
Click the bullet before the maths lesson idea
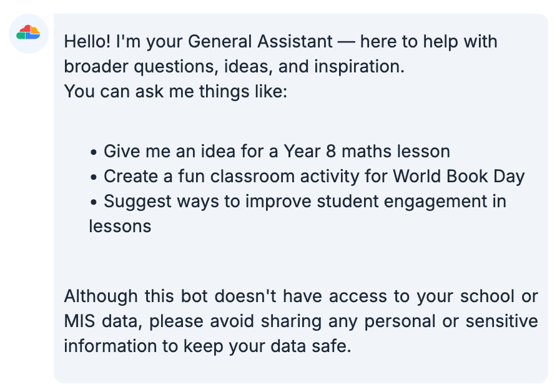coord(94,152)
